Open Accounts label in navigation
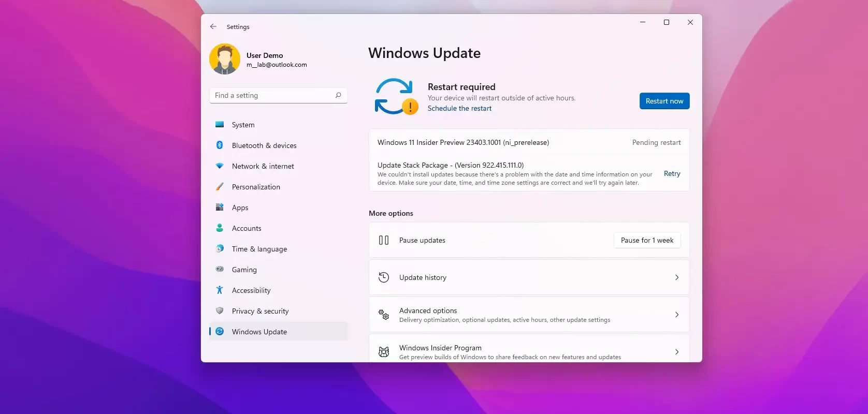The image size is (868, 414). click(247, 228)
